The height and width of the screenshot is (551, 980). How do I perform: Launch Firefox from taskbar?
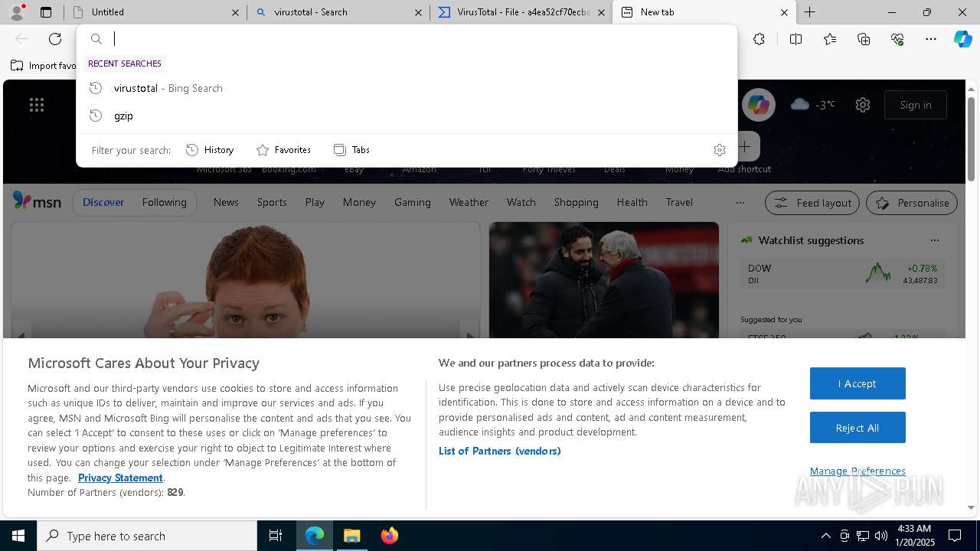pyautogui.click(x=389, y=536)
